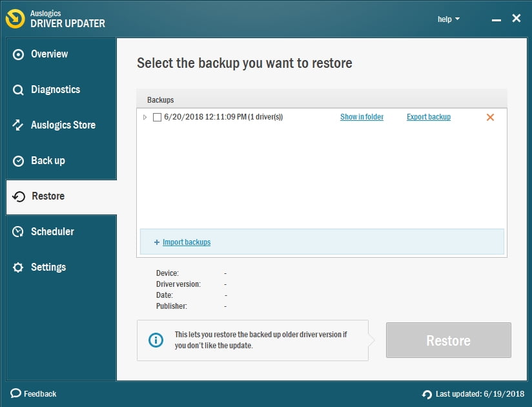532x407 pixels.
Task: Click the restore info tooltip message text
Action: (261, 340)
